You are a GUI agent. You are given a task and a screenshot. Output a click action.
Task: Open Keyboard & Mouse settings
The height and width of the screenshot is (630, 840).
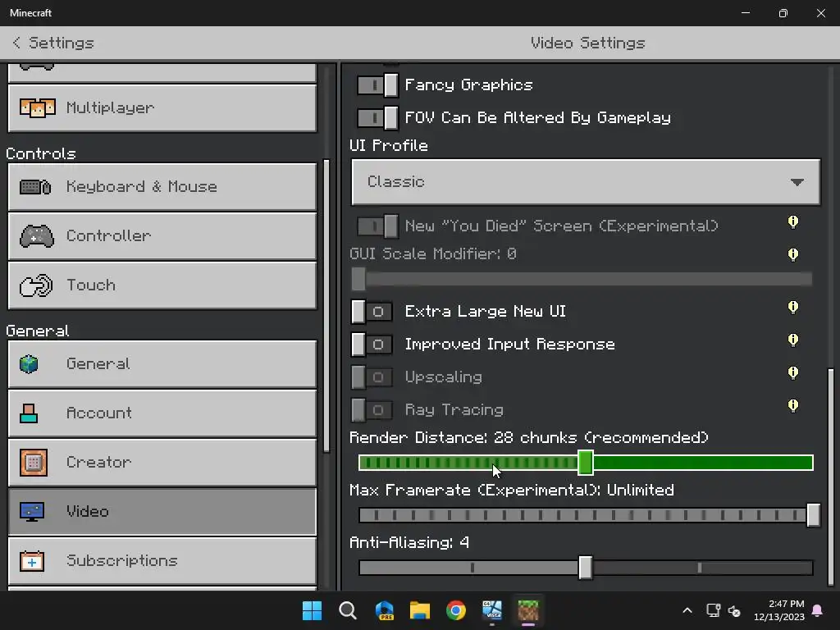(x=162, y=187)
